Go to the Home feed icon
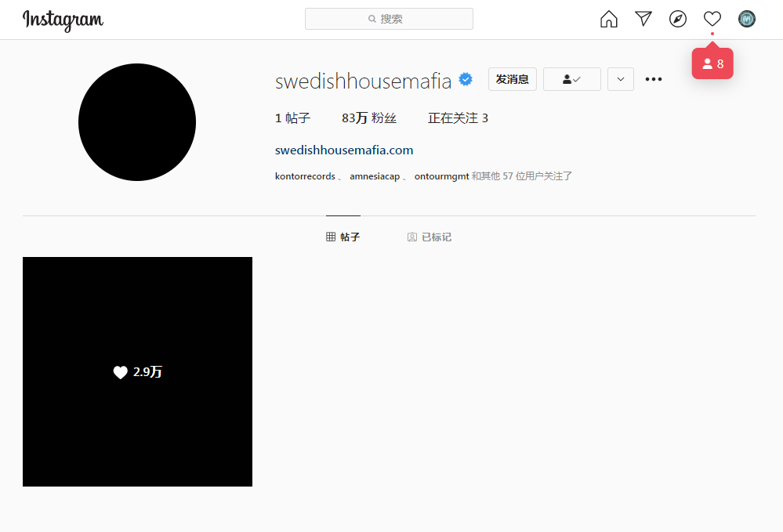 pyautogui.click(x=609, y=19)
